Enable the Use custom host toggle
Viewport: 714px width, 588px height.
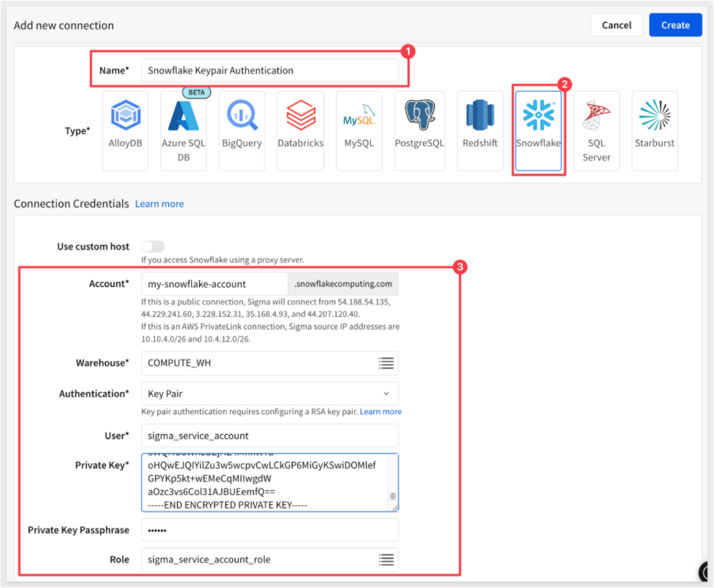pos(153,247)
